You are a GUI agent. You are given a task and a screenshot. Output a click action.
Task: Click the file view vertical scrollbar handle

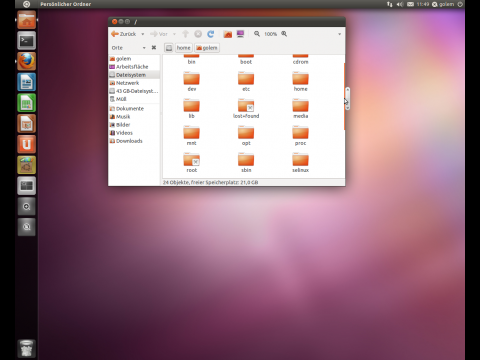click(347, 99)
